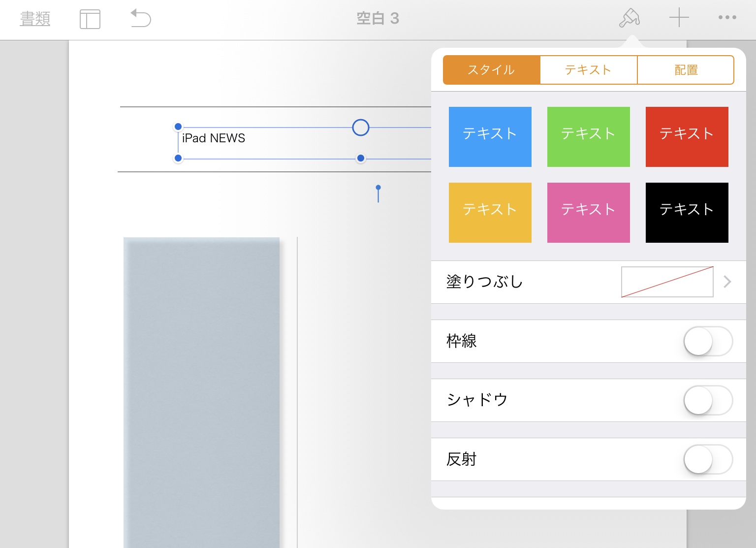Screen dimensions: 756x548
Task: Tap the bottom-middle selection handle
Action: click(x=361, y=158)
